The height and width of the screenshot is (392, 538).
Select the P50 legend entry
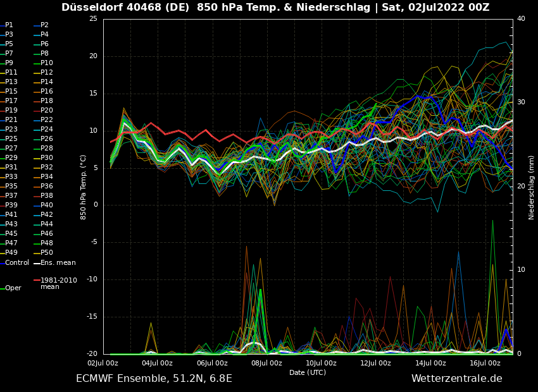click(47, 253)
